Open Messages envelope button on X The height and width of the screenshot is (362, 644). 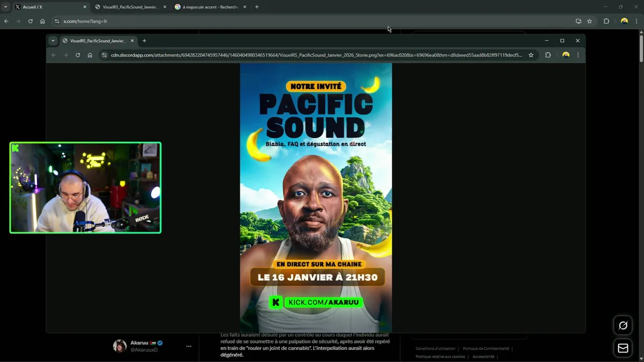point(623,348)
